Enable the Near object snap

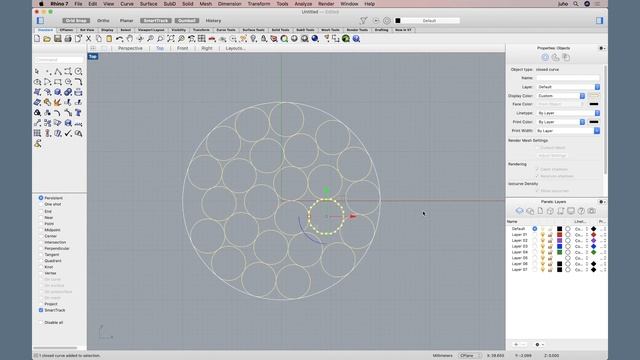click(x=41, y=218)
